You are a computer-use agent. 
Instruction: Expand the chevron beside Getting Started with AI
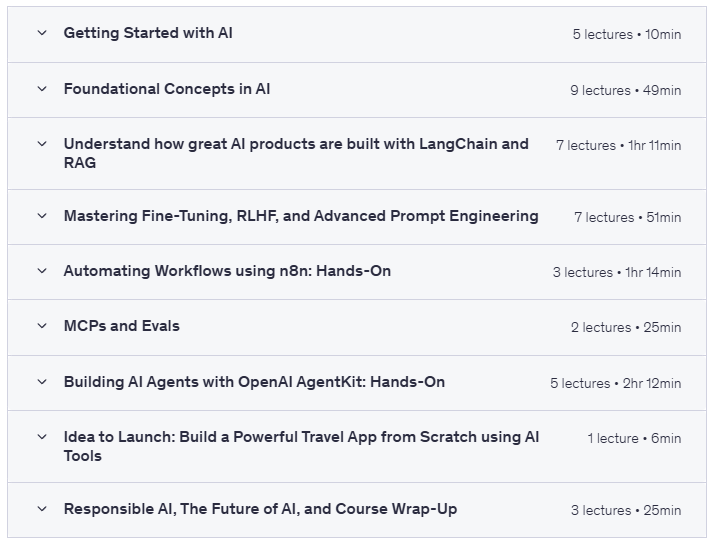click(x=42, y=33)
